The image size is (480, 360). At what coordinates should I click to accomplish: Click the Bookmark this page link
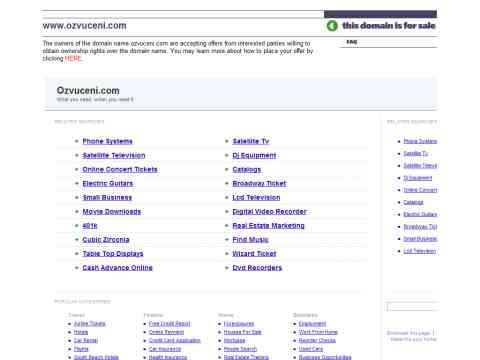click(408, 333)
